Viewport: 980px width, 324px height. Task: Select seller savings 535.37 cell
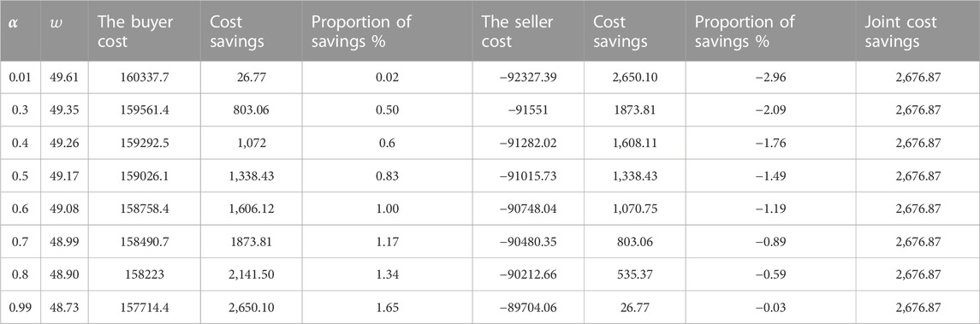click(635, 274)
